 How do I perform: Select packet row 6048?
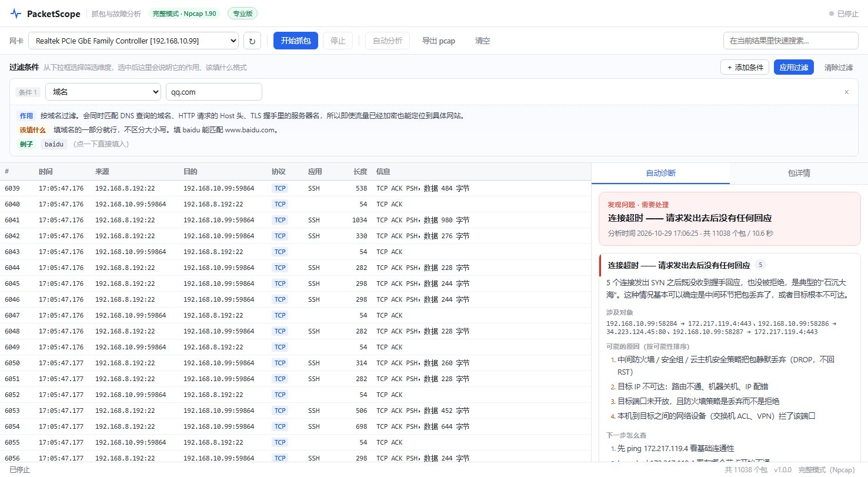coord(296,331)
